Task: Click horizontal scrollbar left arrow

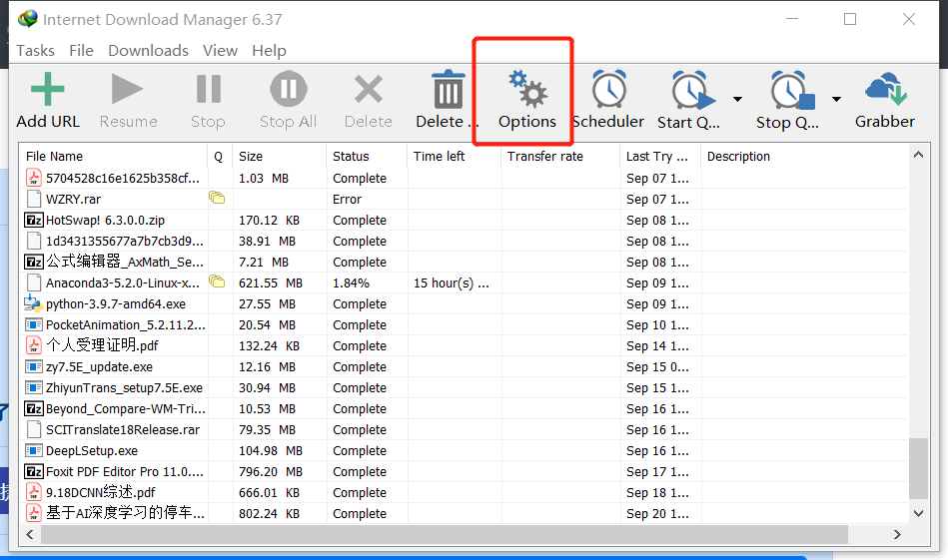Action: tap(30, 535)
